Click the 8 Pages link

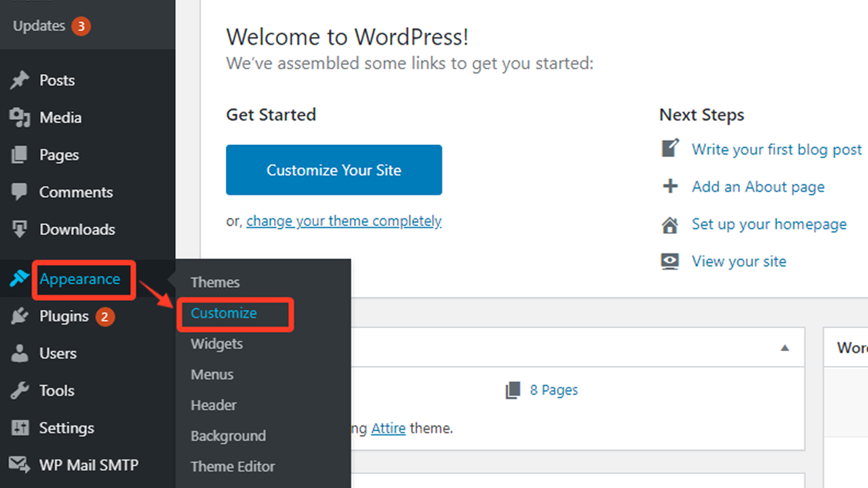coord(554,390)
